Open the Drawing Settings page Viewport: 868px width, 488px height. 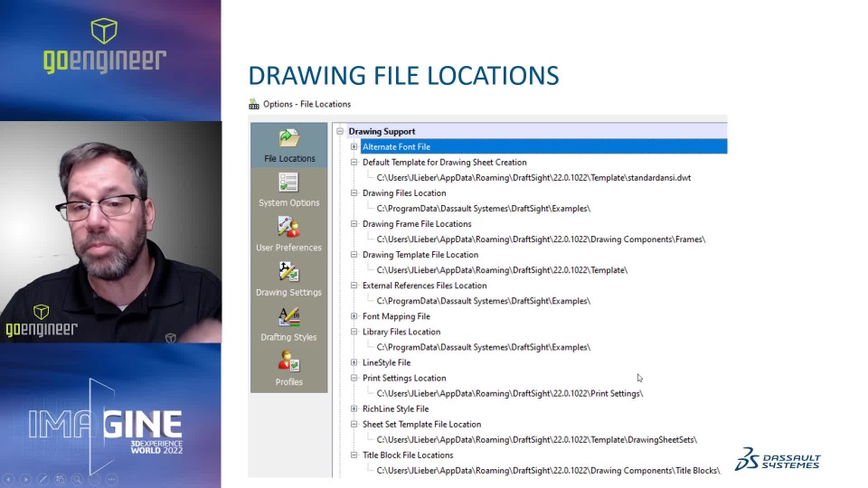[x=289, y=279]
